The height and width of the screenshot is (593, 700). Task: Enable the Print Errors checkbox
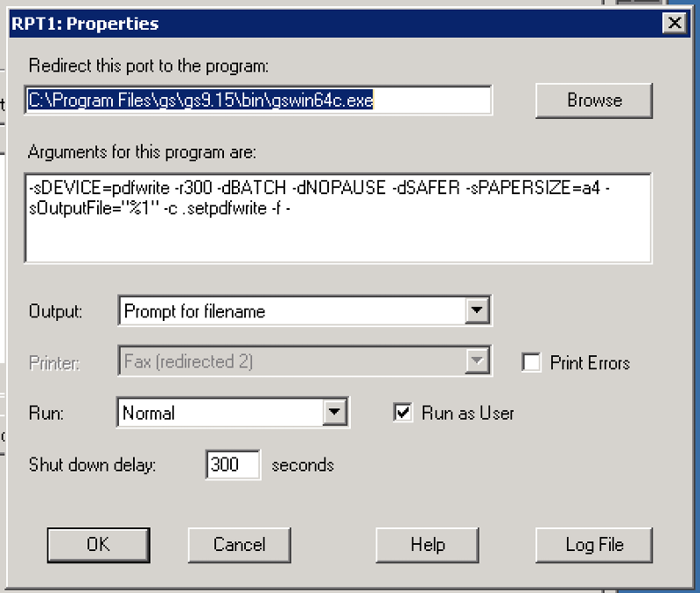(532, 362)
